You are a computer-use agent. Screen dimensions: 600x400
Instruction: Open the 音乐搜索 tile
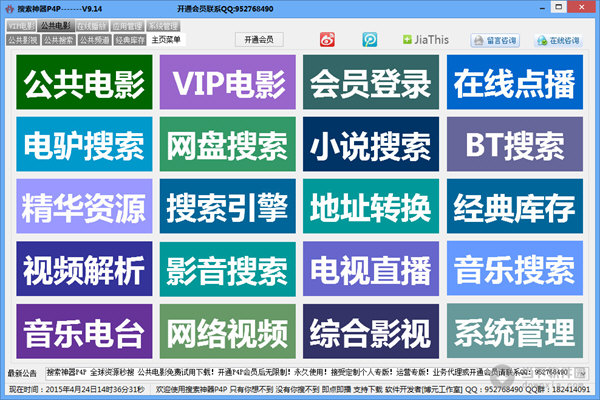click(515, 268)
